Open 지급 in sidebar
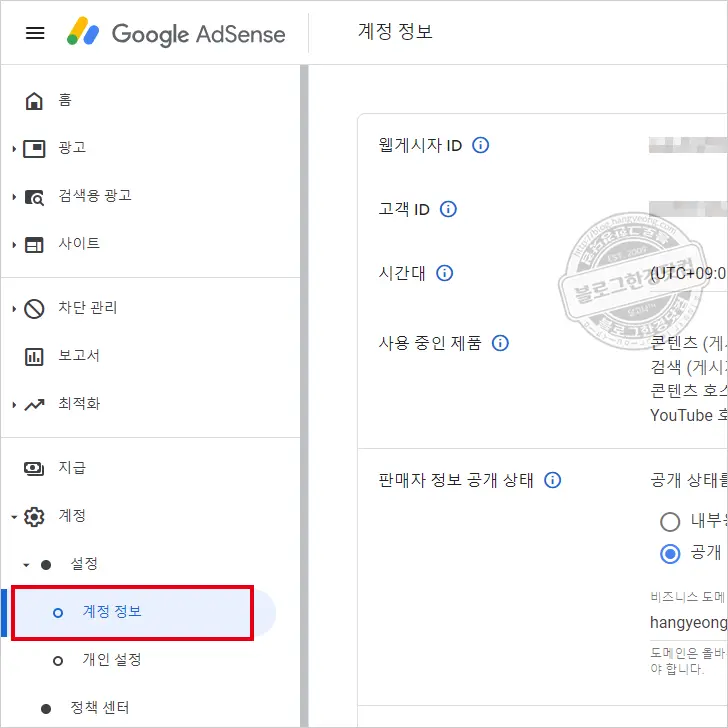 tap(72, 468)
